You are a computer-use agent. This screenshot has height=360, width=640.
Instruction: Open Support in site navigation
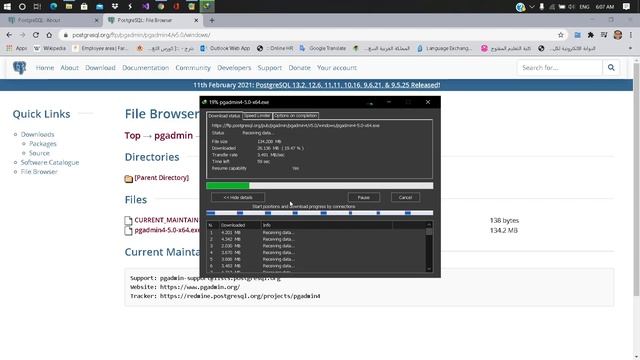(x=270, y=68)
